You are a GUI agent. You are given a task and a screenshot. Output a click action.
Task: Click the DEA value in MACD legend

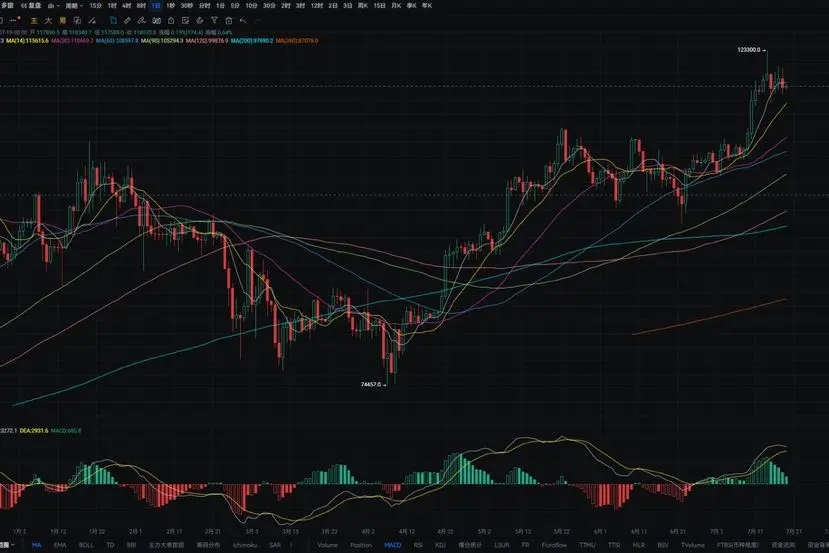(x=34, y=431)
